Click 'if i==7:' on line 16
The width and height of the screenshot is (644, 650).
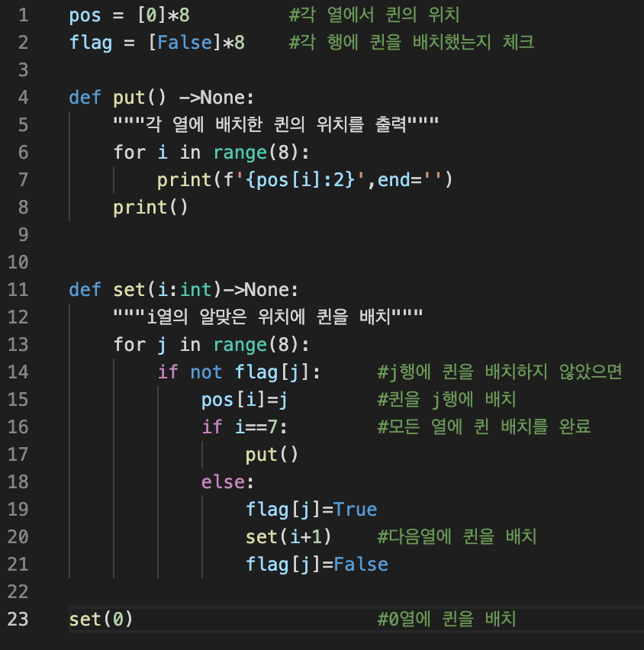(244, 427)
